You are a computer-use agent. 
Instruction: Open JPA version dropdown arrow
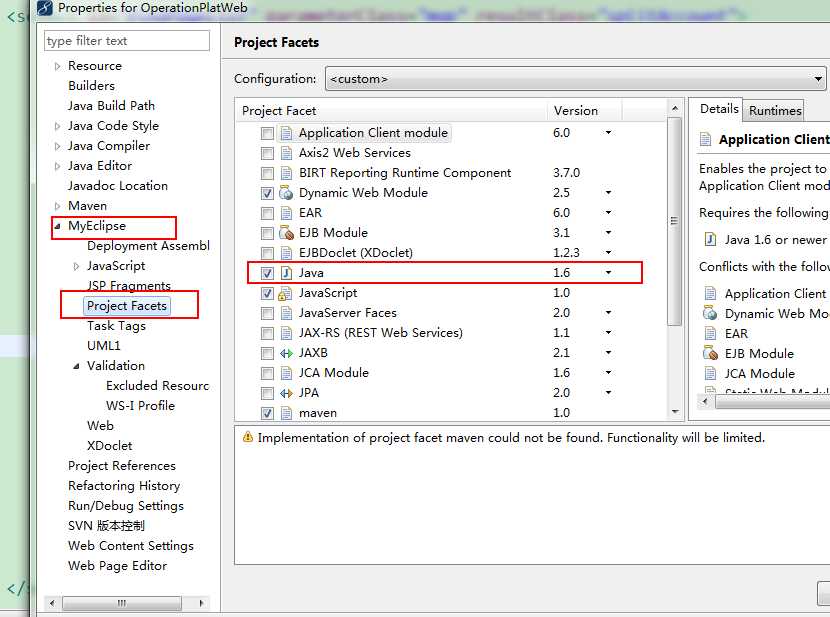pyautogui.click(x=609, y=393)
